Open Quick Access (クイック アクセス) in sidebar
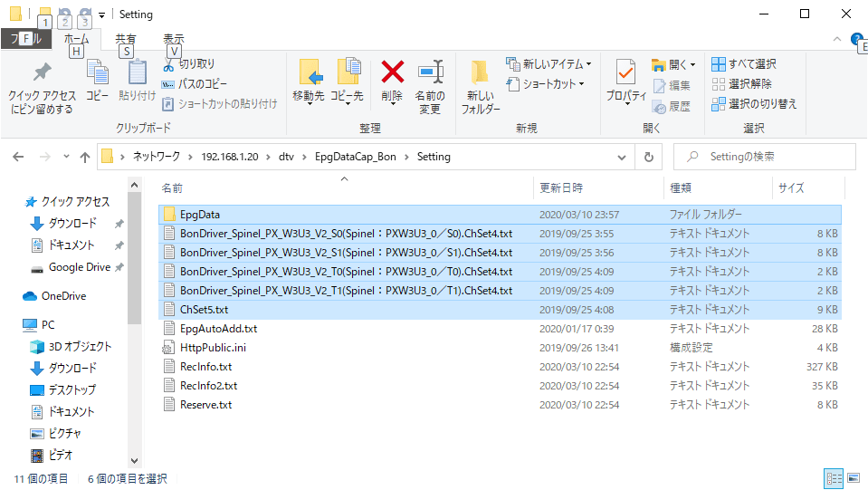Screen dimensions: 868x490 (68, 202)
